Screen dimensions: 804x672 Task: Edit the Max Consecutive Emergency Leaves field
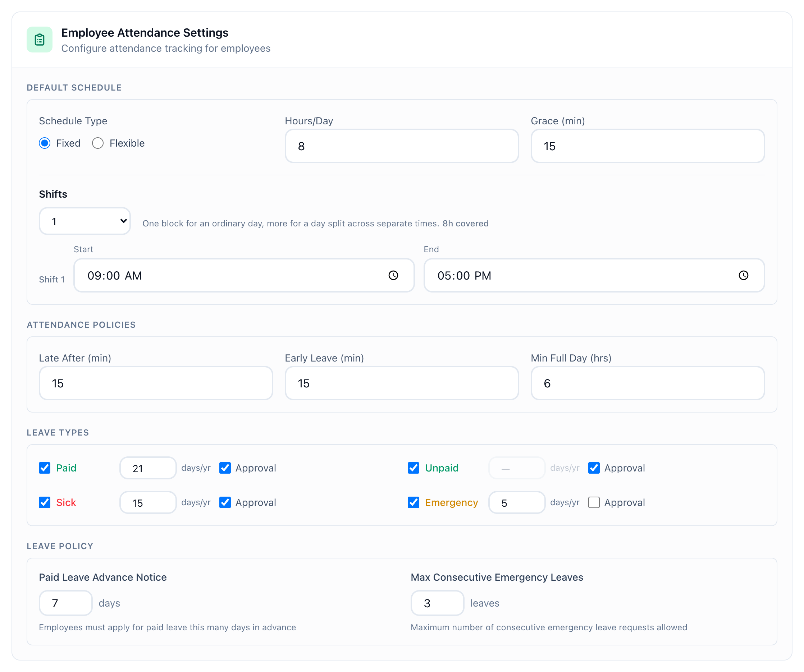[x=438, y=603]
